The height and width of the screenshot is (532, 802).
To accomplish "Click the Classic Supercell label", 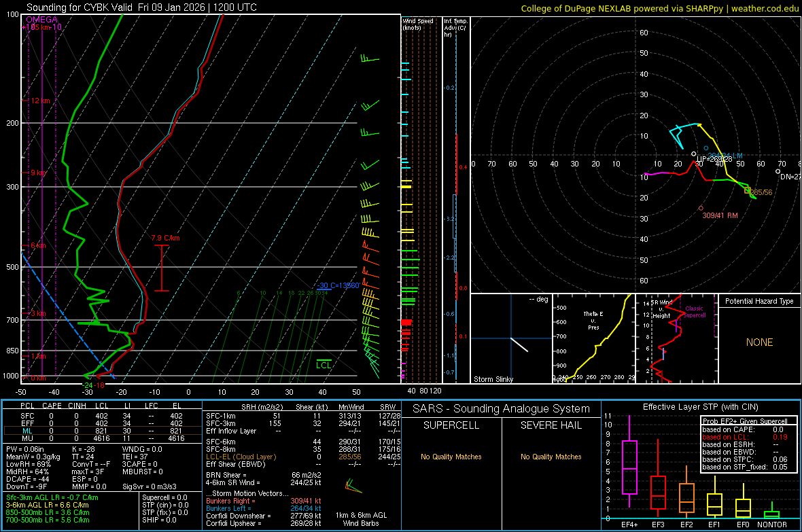I will click(x=694, y=312).
